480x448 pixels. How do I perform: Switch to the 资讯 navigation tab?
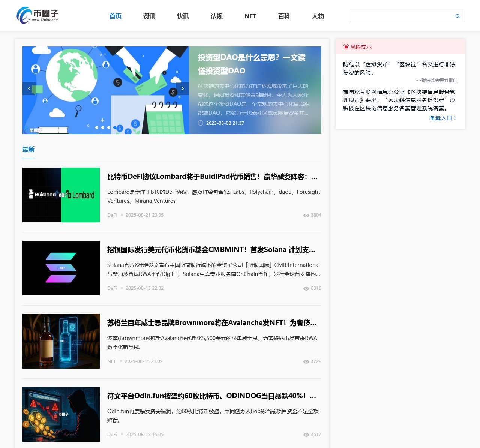tap(149, 16)
